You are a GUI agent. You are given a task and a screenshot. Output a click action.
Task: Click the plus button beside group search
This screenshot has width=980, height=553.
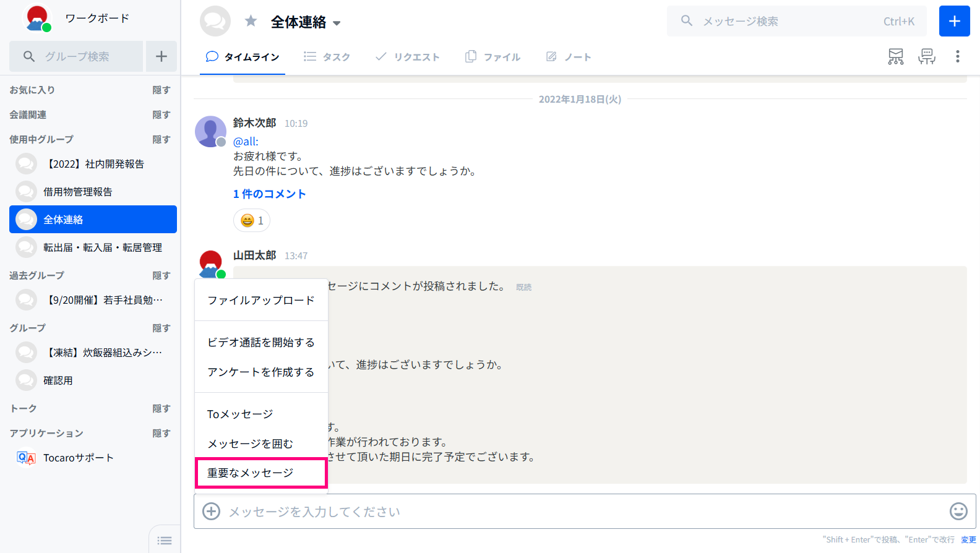click(x=161, y=56)
